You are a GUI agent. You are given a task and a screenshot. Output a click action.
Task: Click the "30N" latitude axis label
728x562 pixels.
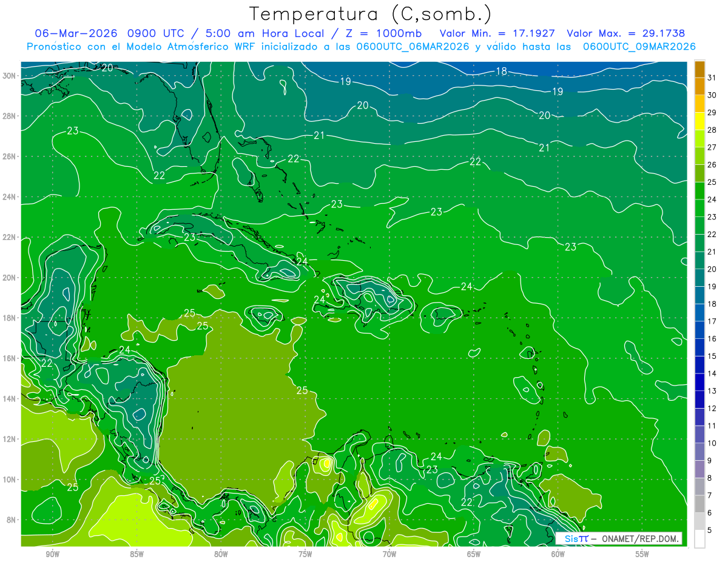(x=8, y=76)
